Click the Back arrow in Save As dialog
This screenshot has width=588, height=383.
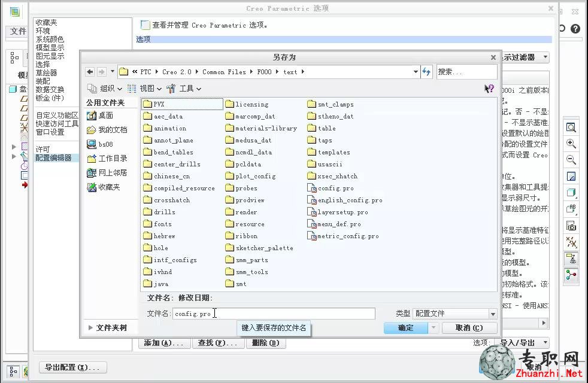pyautogui.click(x=90, y=72)
